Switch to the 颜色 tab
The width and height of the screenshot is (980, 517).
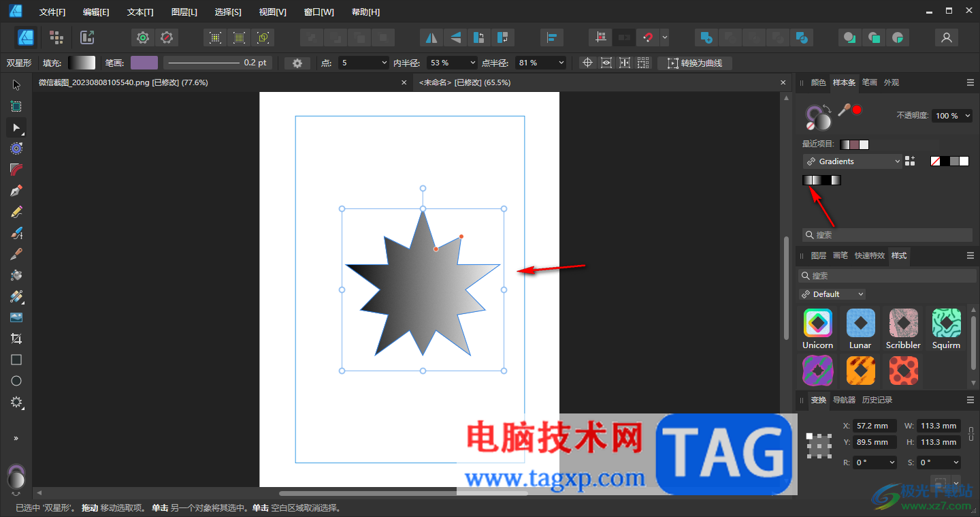click(818, 82)
